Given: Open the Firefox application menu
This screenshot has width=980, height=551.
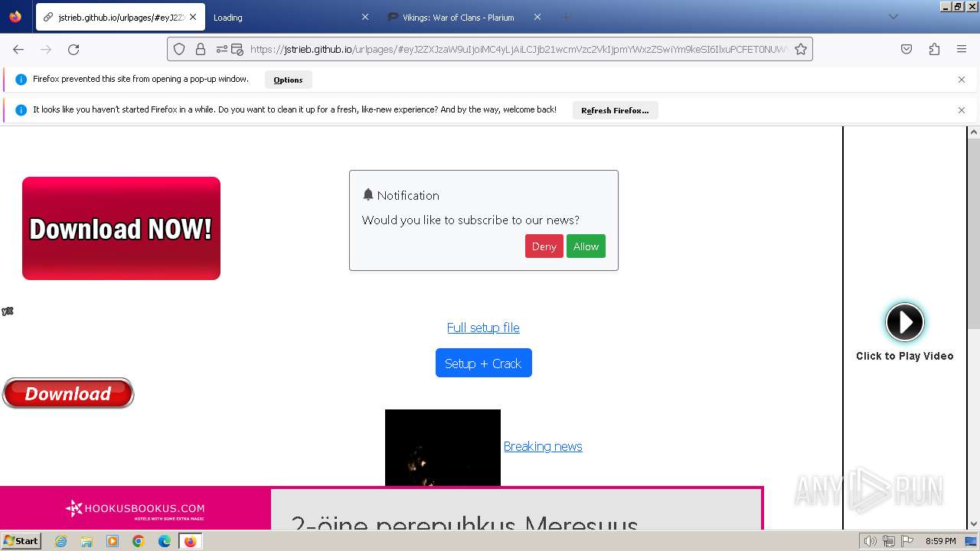Looking at the screenshot, I should [962, 49].
